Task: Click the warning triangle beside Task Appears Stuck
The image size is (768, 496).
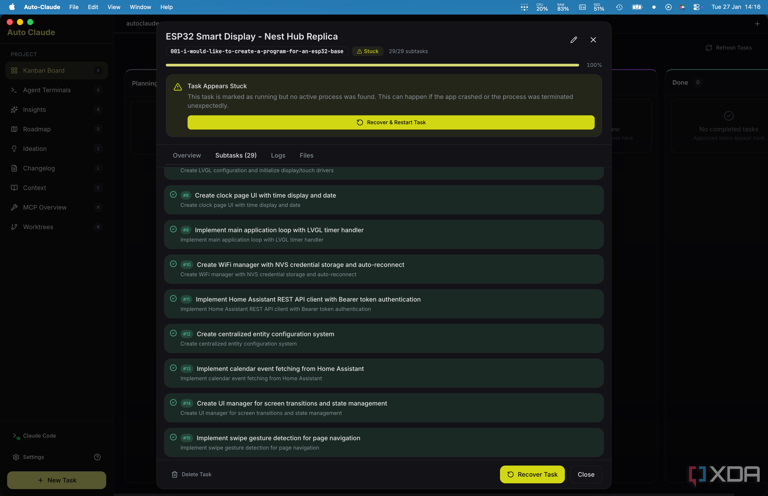Action: click(178, 87)
